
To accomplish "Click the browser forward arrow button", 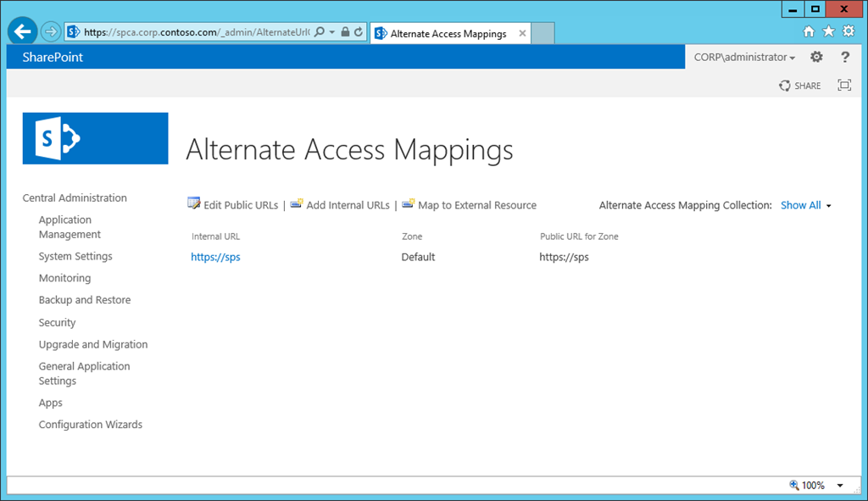I will 50,31.
